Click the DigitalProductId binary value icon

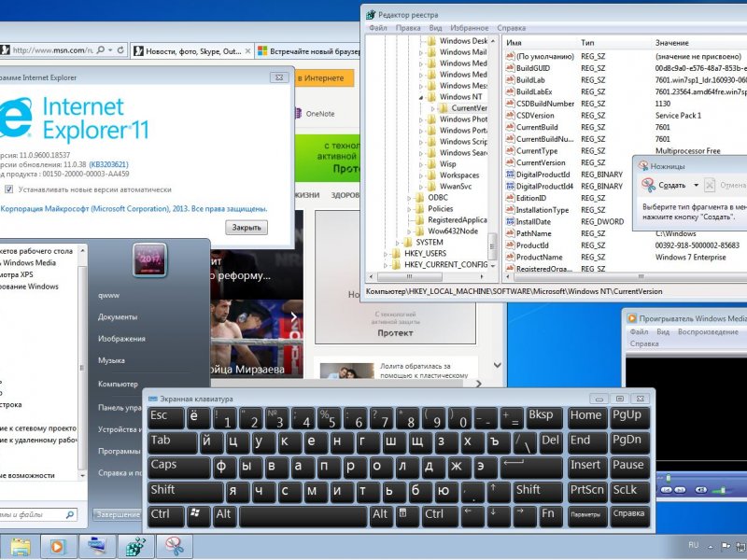pos(510,175)
